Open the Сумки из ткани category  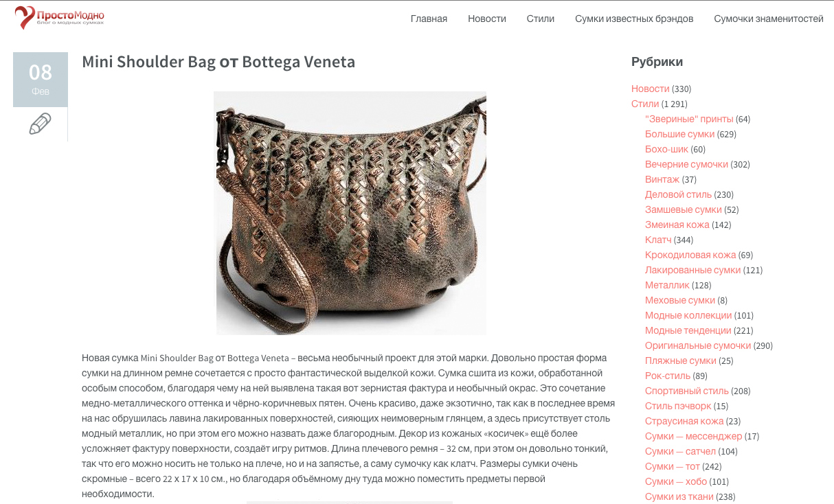point(679,496)
